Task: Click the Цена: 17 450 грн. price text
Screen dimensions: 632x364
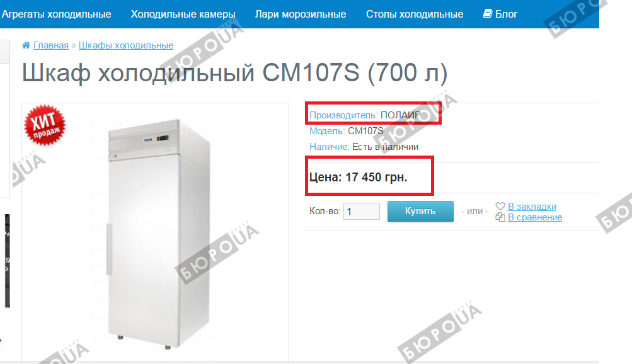Action: (x=359, y=177)
